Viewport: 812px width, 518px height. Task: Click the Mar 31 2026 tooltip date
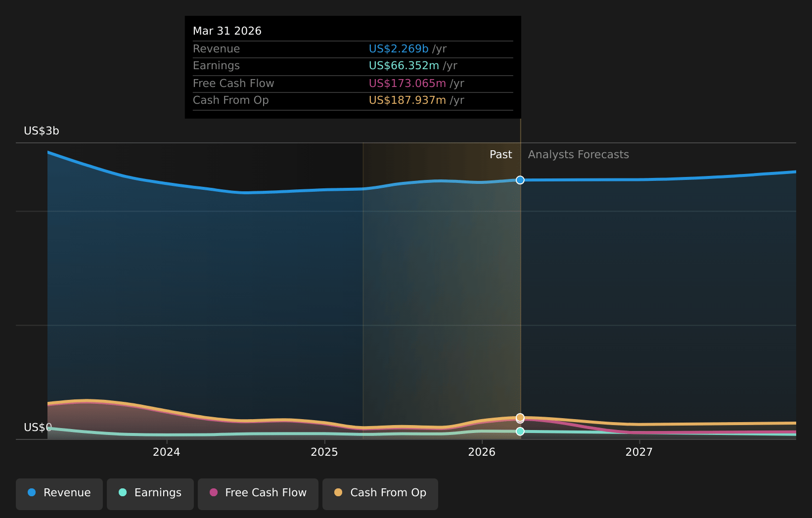[x=227, y=31]
